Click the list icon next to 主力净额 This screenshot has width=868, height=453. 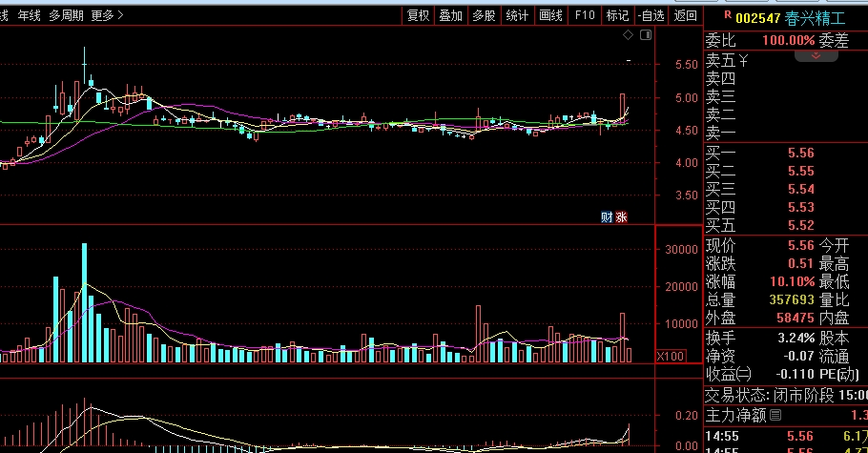click(775, 415)
